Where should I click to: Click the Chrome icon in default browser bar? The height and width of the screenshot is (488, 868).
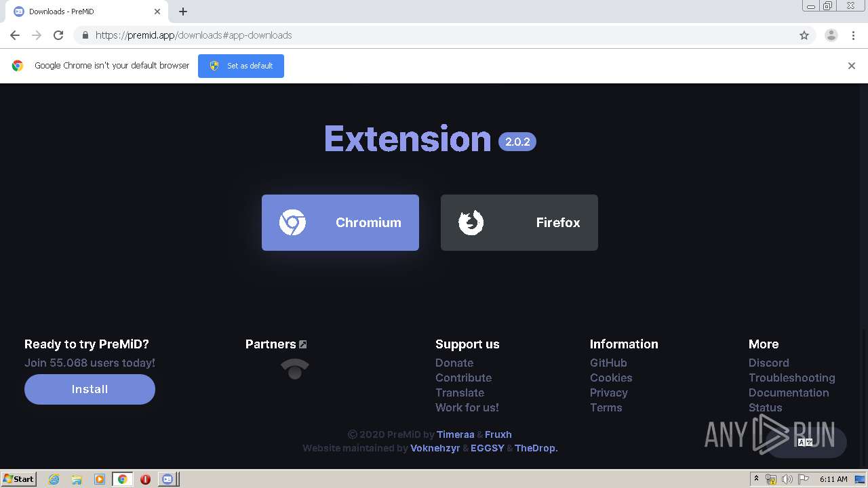pos(18,66)
